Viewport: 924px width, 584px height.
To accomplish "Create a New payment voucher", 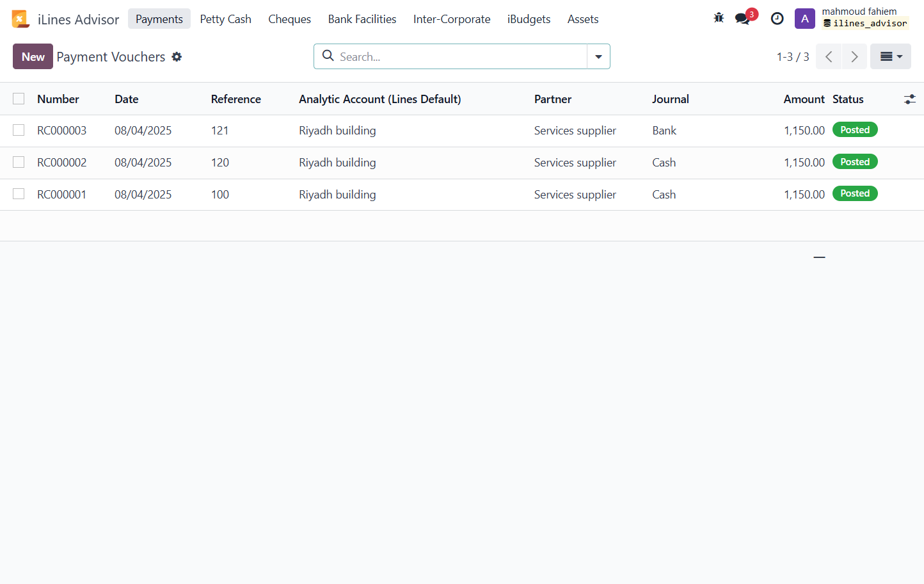I will [x=33, y=56].
